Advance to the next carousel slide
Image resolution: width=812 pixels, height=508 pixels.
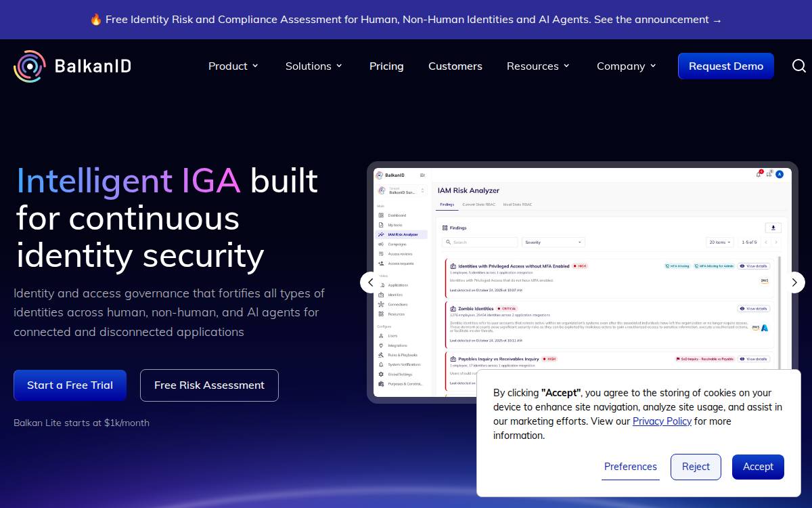[x=794, y=282]
